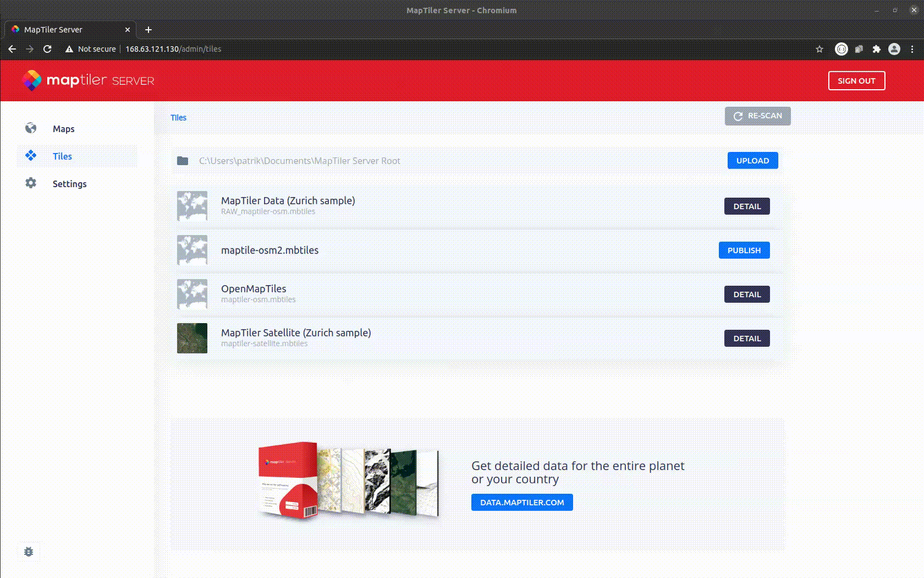
Task: Select the Tiles diamond icon in sidebar
Action: (x=31, y=156)
